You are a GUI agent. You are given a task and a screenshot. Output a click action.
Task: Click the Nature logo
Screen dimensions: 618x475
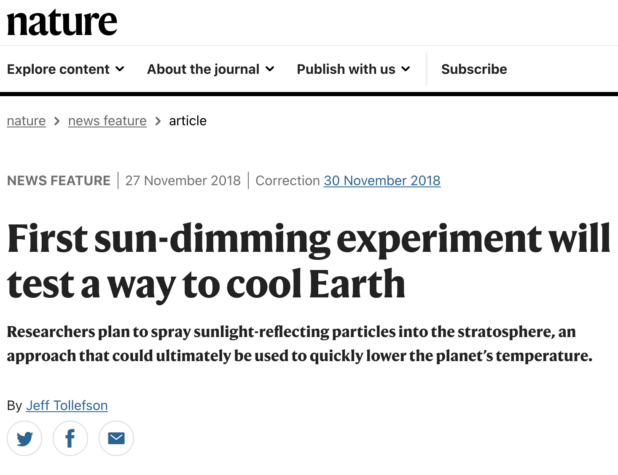(62, 21)
